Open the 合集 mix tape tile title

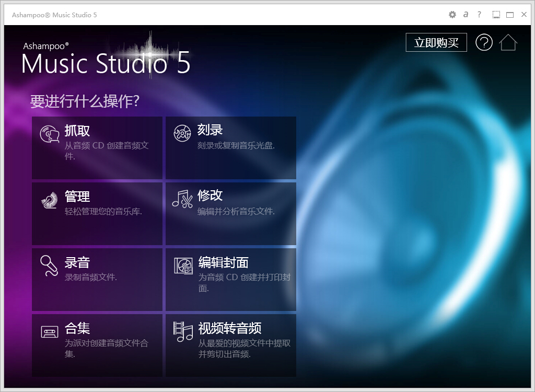pos(77,328)
